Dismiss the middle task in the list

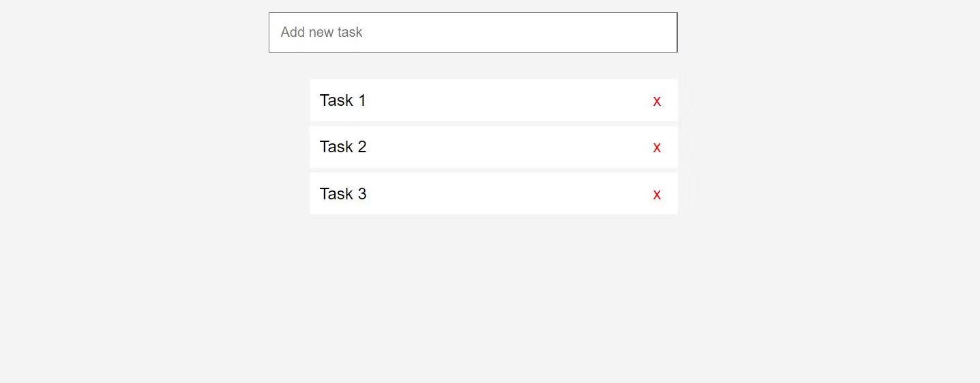tap(657, 147)
